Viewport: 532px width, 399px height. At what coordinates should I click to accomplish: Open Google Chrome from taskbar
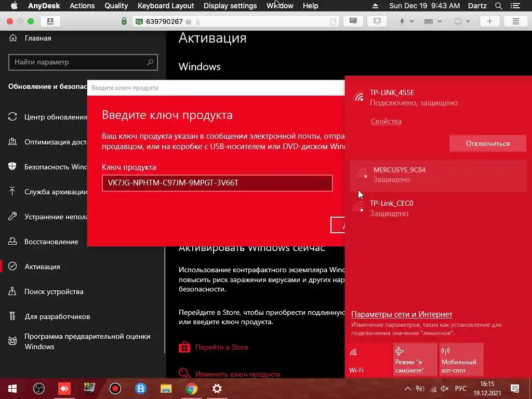191,389
